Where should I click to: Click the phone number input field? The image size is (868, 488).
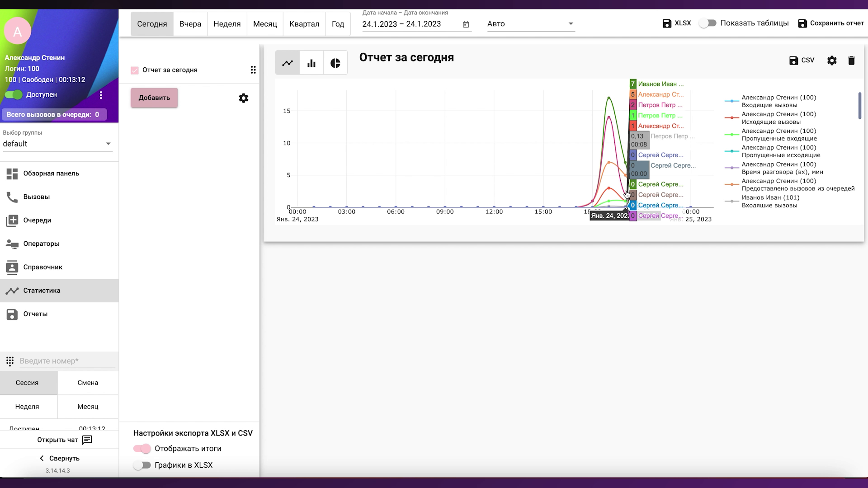pyautogui.click(x=67, y=361)
